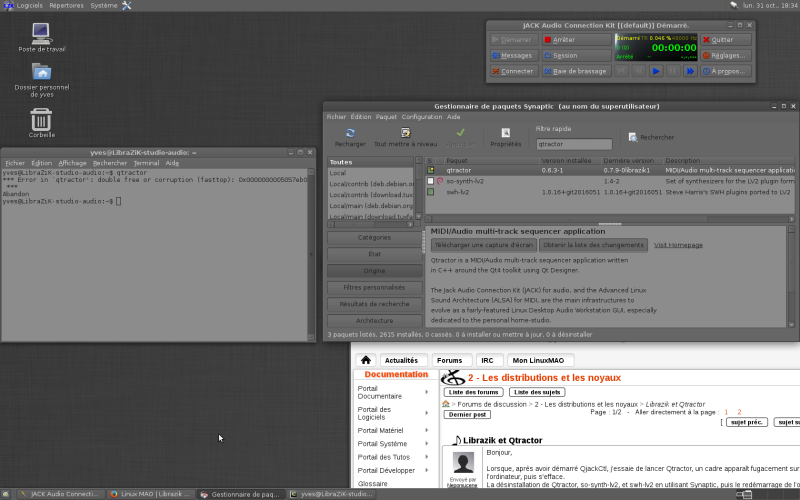
Task: Open À propos in JACK window
Action: point(726,71)
